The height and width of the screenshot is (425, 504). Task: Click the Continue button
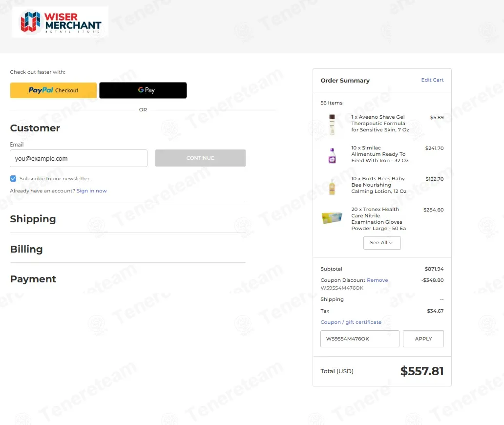pyautogui.click(x=200, y=158)
